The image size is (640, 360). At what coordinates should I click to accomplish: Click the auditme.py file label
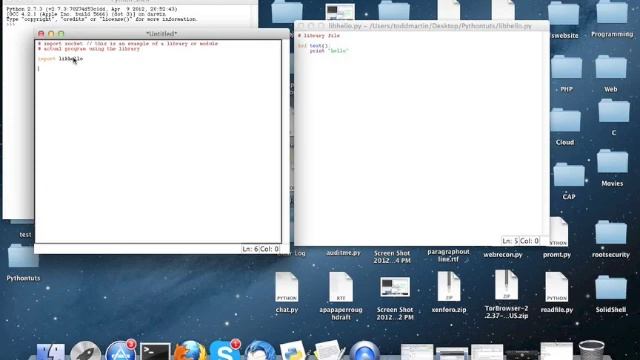[x=343, y=253]
